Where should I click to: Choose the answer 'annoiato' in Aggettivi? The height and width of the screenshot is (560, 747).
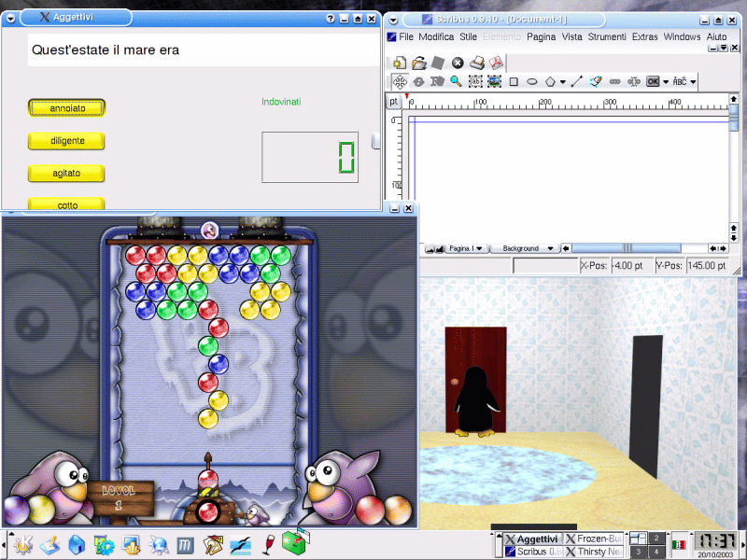coord(66,108)
